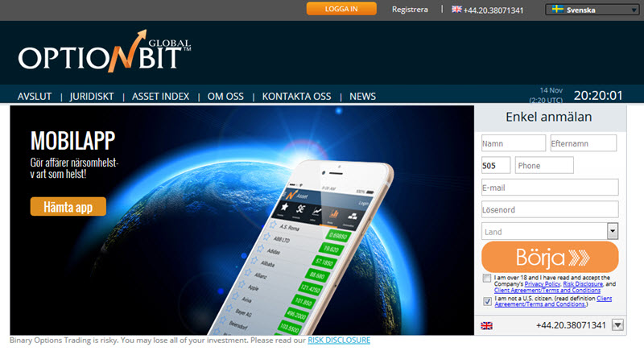Click the Enkel anmälan form heading

(x=549, y=117)
